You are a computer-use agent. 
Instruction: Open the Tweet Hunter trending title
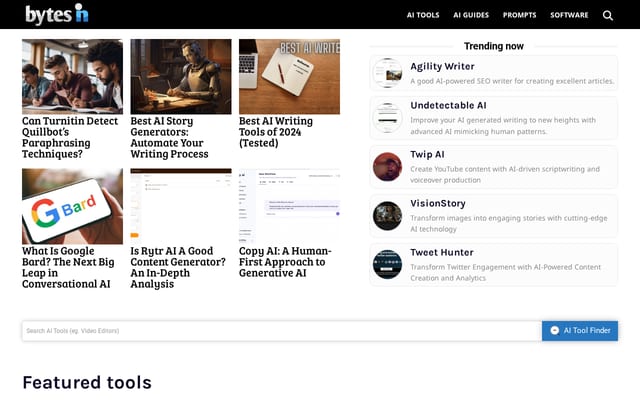point(442,252)
